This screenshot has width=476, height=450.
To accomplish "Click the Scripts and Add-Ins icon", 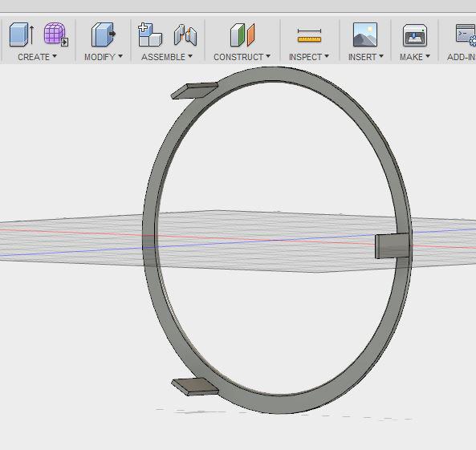I will [466, 34].
